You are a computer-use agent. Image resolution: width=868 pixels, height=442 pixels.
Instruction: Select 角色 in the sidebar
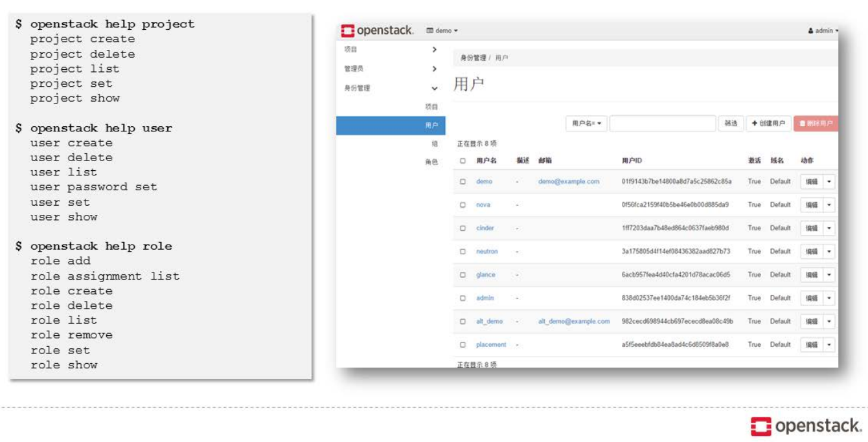pos(431,162)
